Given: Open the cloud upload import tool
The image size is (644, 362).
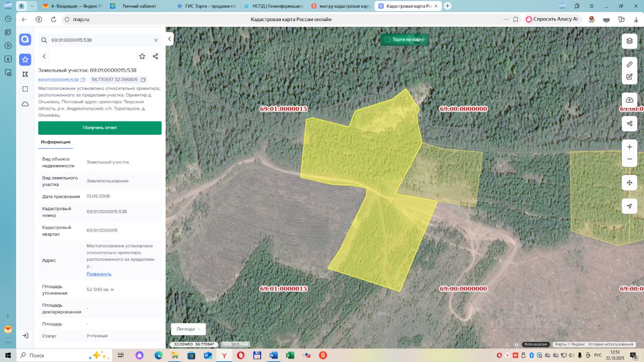Looking at the screenshot, I should [x=629, y=100].
